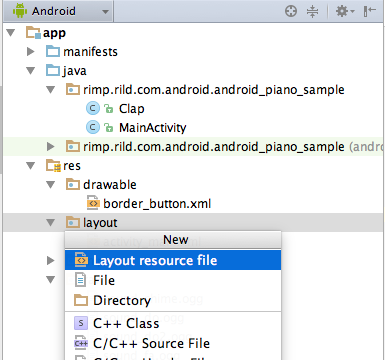Click the C/C++ Source File icon
Image resolution: width=385 pixels, height=360 pixels.
coord(81,343)
